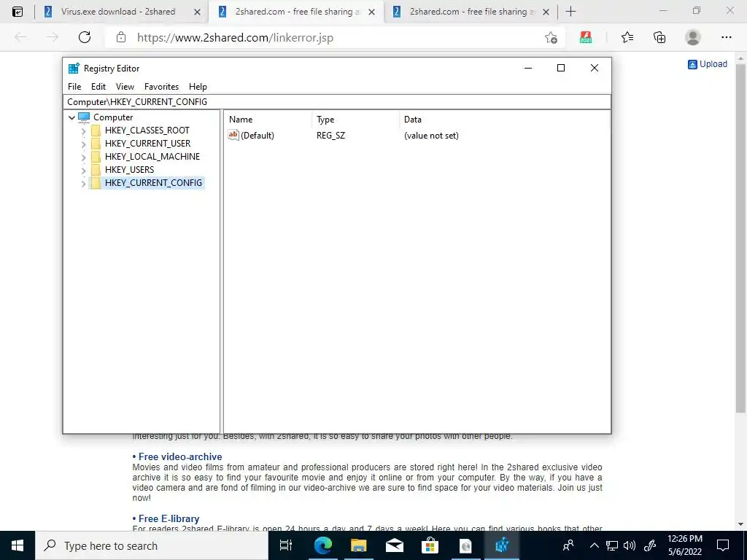Open Microsoft Edge from the taskbar
The image size is (747, 560).
pos(323,545)
